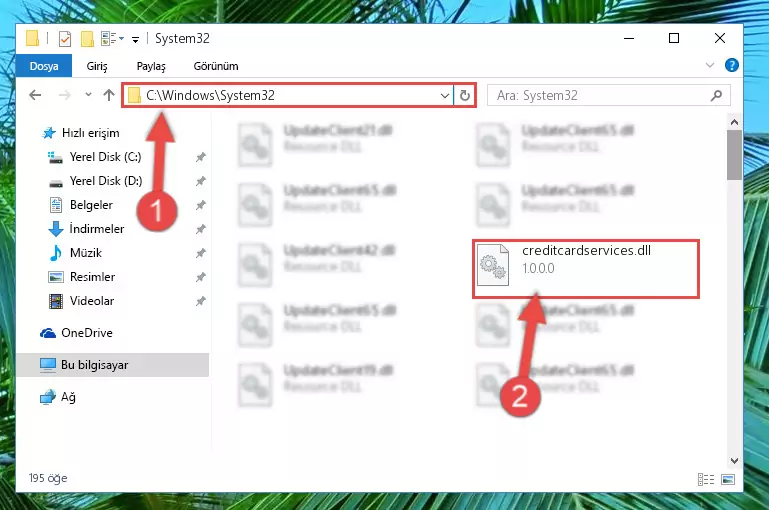Click the creditcardservices.dll gear file icon

pos(493,265)
